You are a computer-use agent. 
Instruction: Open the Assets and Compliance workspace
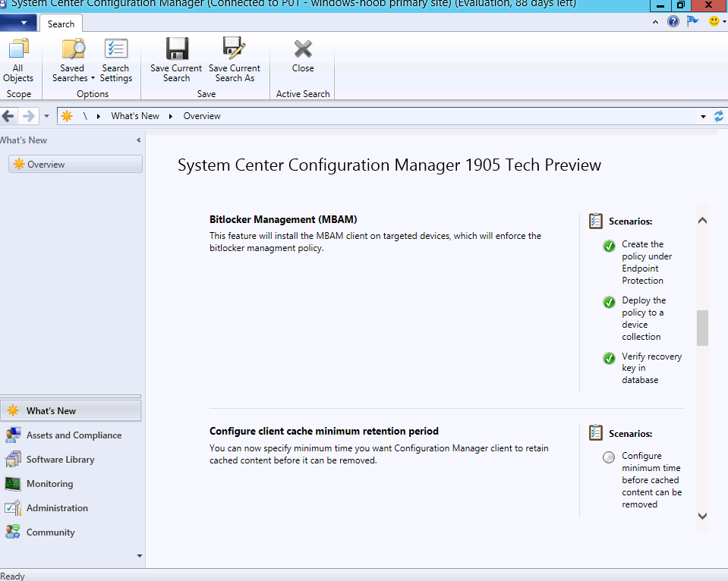pyautogui.click(x=71, y=435)
